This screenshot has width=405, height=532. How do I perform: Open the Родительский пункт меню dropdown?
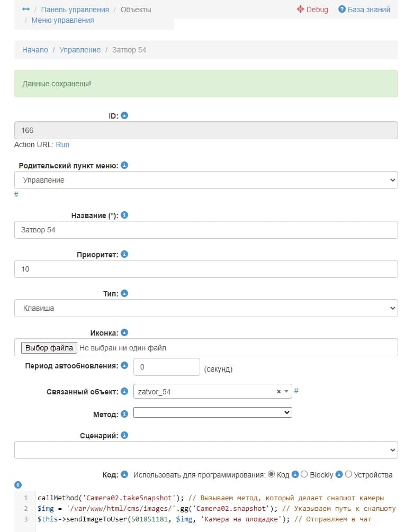(206, 180)
